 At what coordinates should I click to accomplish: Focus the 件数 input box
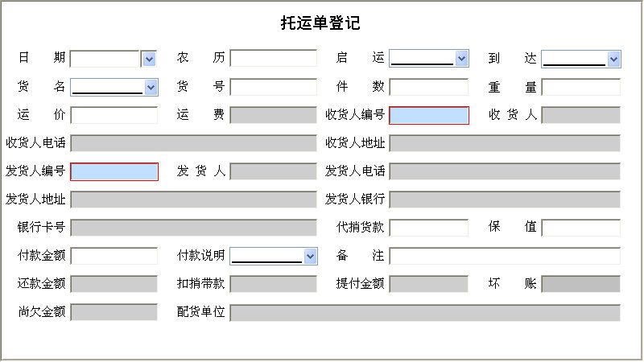pos(429,87)
